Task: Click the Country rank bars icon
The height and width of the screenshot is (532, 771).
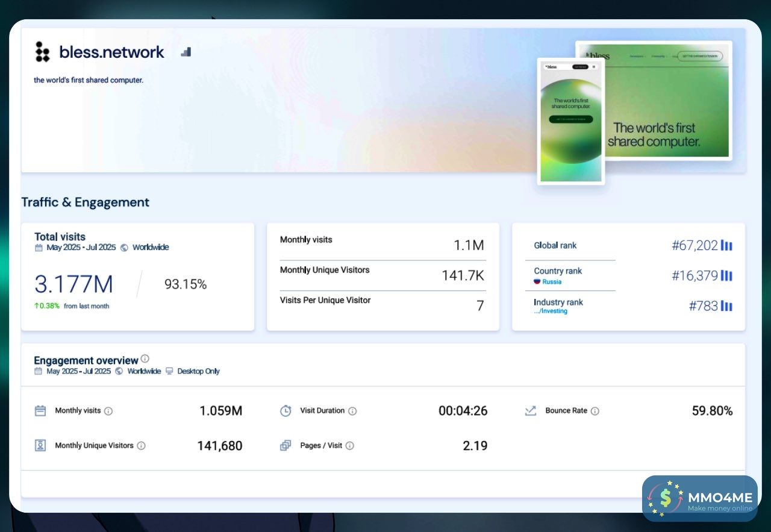Action: point(726,276)
